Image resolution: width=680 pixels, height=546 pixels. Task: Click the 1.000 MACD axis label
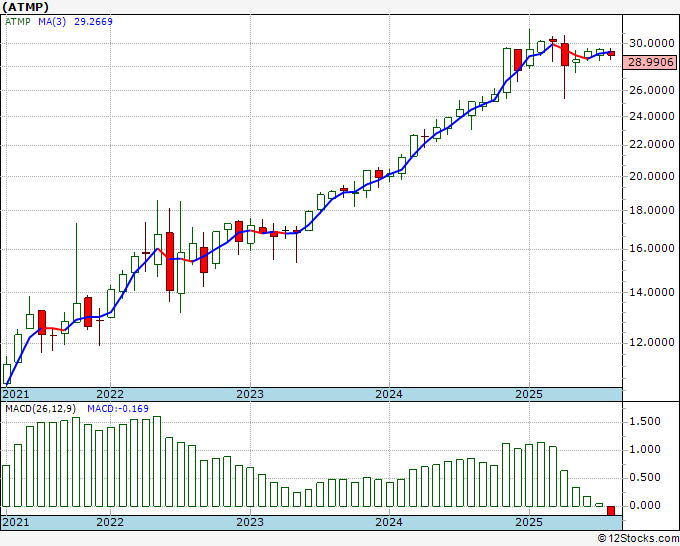coord(644,449)
